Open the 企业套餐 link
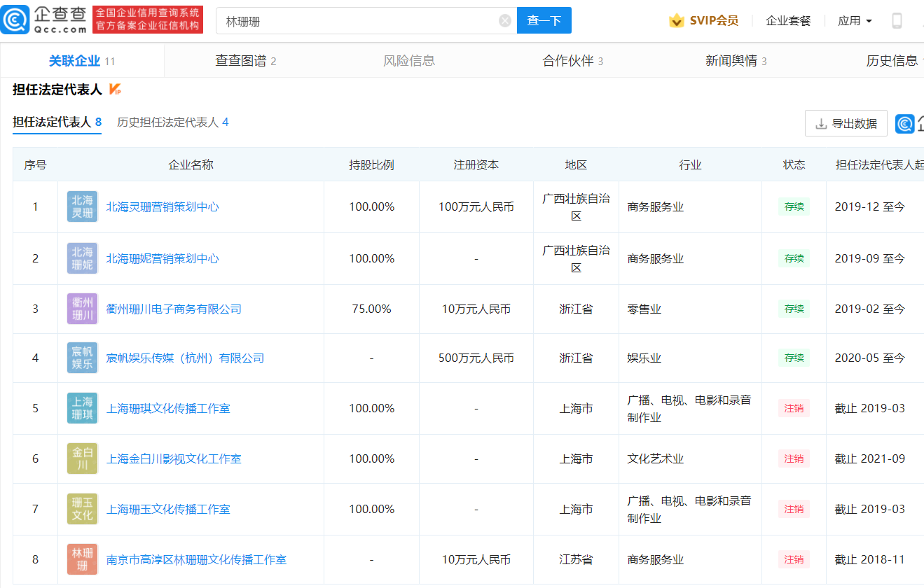This screenshot has height=588, width=924. tap(788, 21)
